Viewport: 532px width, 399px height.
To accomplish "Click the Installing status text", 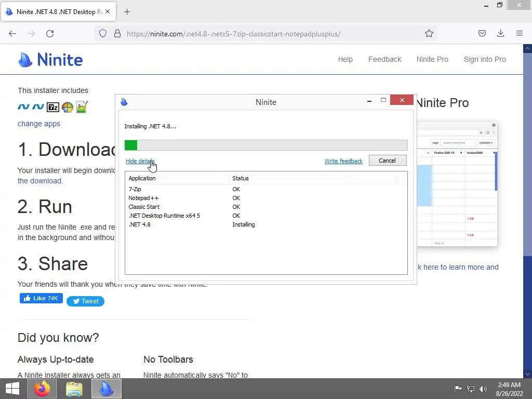I will click(244, 224).
